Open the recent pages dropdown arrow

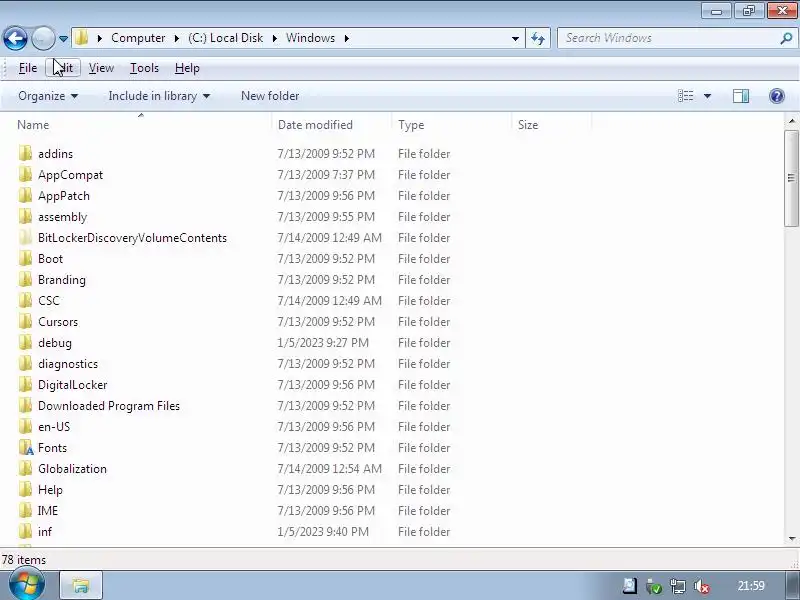pos(63,38)
